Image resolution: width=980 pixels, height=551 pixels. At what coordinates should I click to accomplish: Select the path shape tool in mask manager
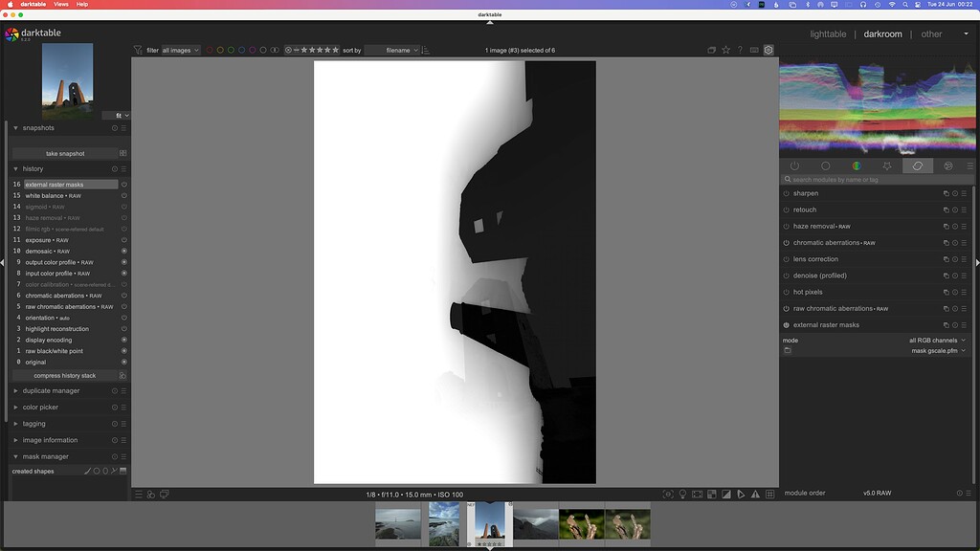114,471
